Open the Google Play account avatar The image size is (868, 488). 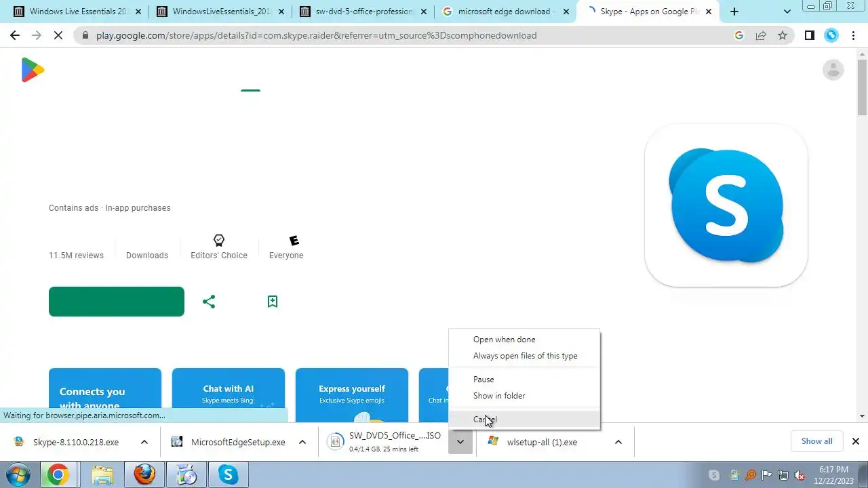(x=833, y=69)
